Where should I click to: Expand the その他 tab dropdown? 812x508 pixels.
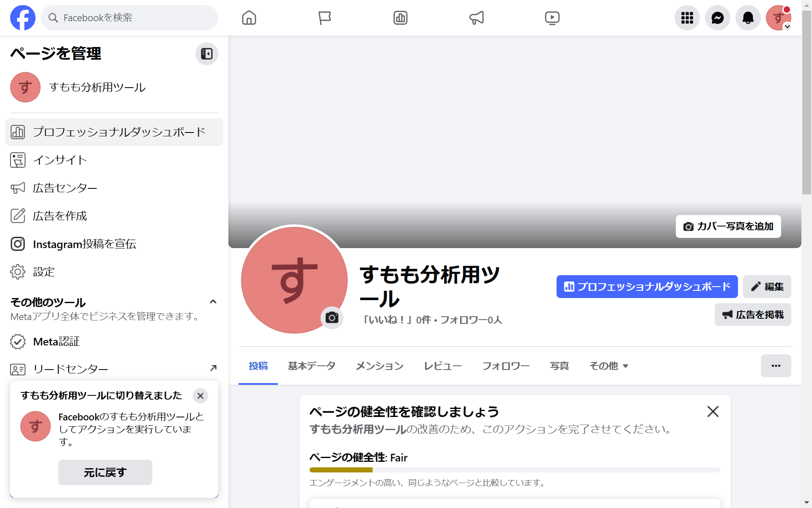tap(609, 366)
